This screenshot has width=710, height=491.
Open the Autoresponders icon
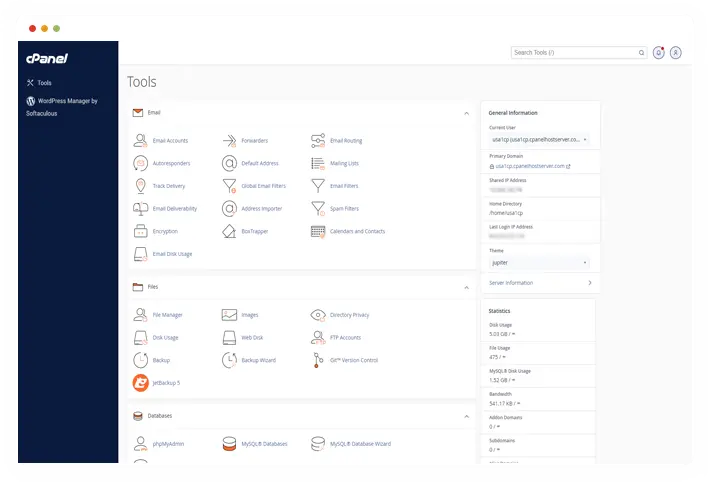click(x=140, y=163)
